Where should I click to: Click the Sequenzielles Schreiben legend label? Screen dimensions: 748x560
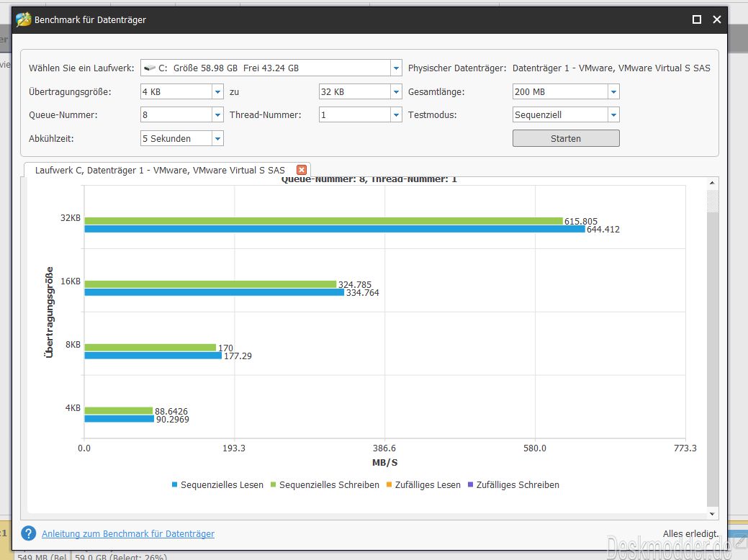coord(329,484)
